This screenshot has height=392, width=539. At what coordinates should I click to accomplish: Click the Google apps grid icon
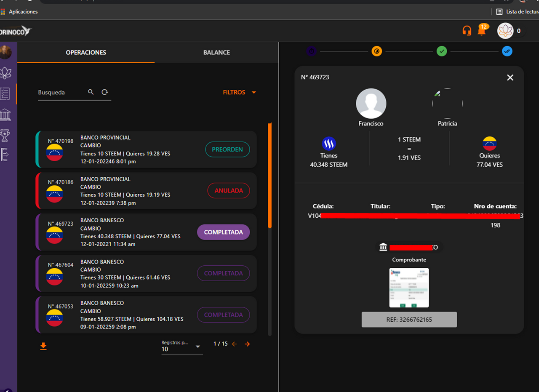click(3, 12)
